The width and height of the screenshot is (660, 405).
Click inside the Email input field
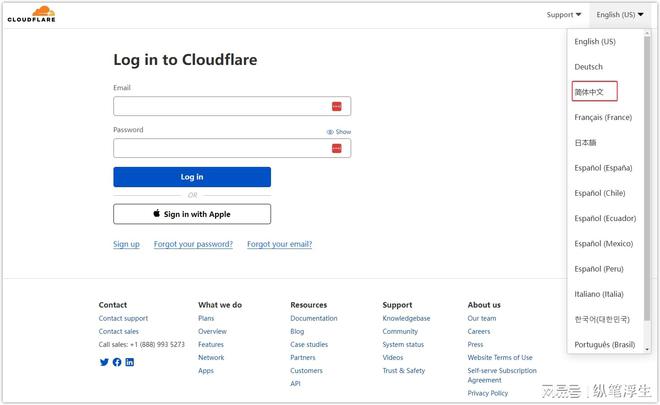coord(220,107)
